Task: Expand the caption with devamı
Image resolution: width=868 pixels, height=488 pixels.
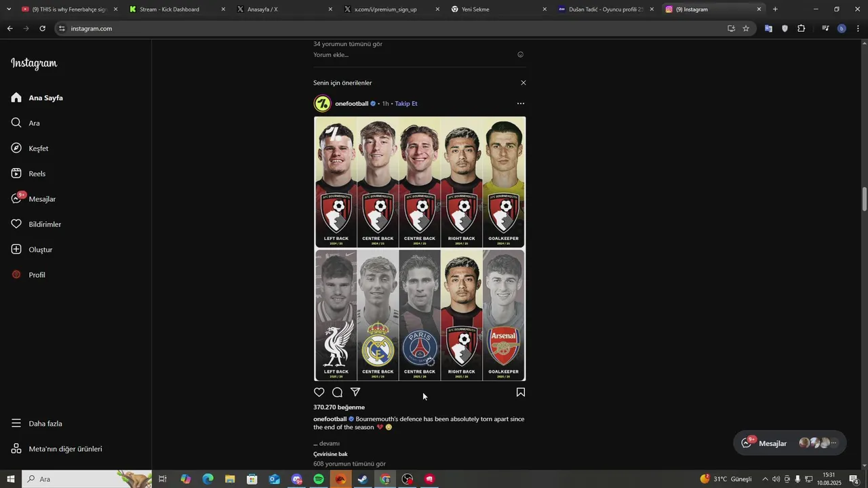Action: (329, 443)
